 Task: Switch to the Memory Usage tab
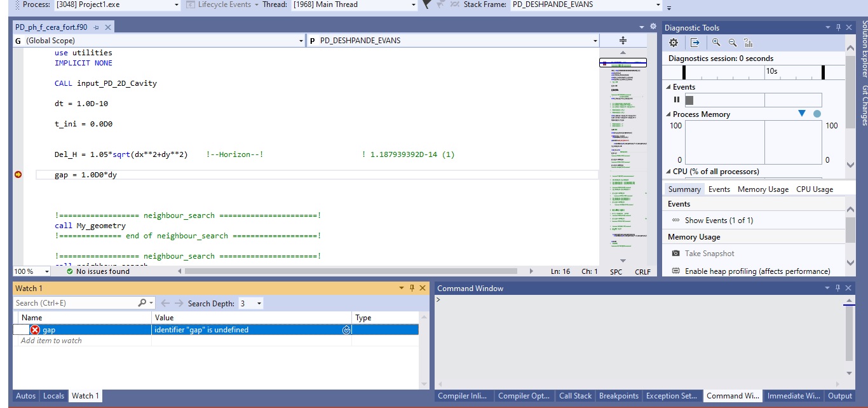[763, 189]
